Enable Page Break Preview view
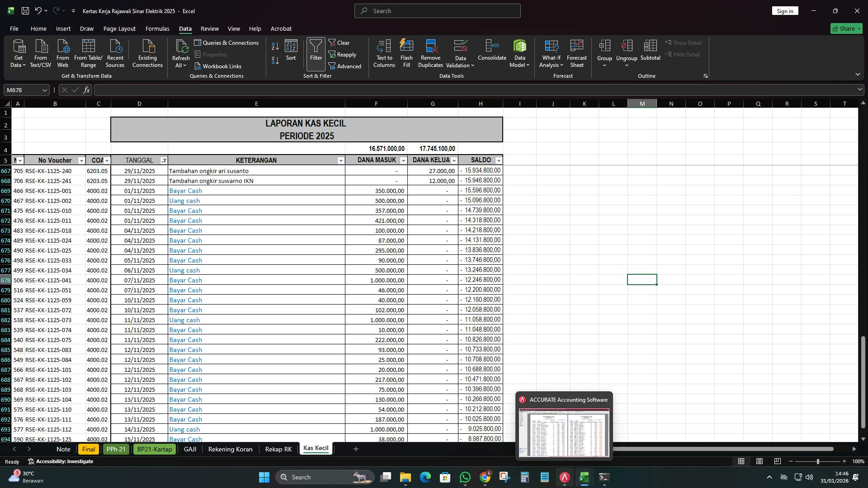 pyautogui.click(x=778, y=461)
